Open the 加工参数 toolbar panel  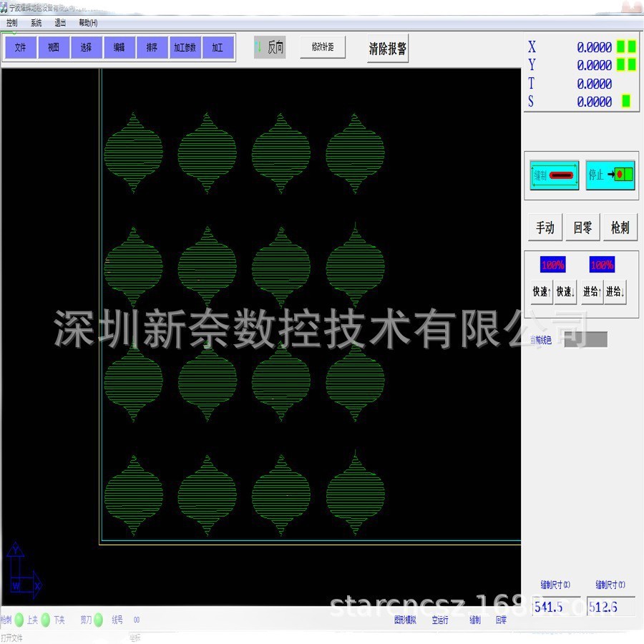(x=185, y=47)
